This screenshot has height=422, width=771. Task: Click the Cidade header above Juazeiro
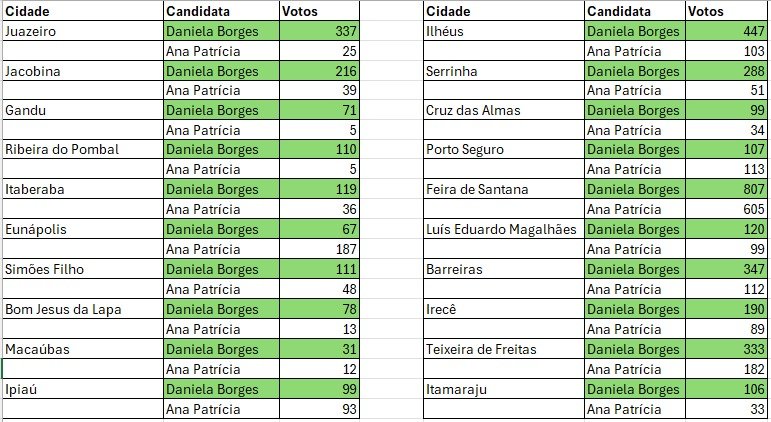click(82, 11)
